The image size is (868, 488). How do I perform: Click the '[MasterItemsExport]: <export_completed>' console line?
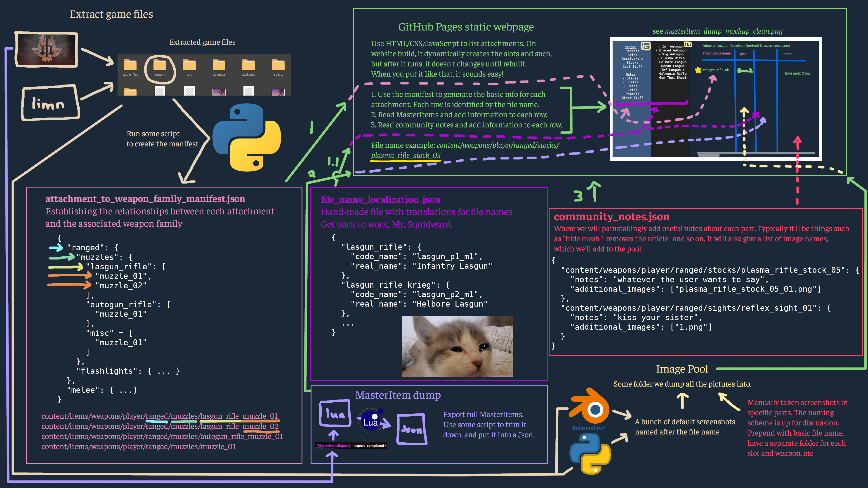point(351,446)
